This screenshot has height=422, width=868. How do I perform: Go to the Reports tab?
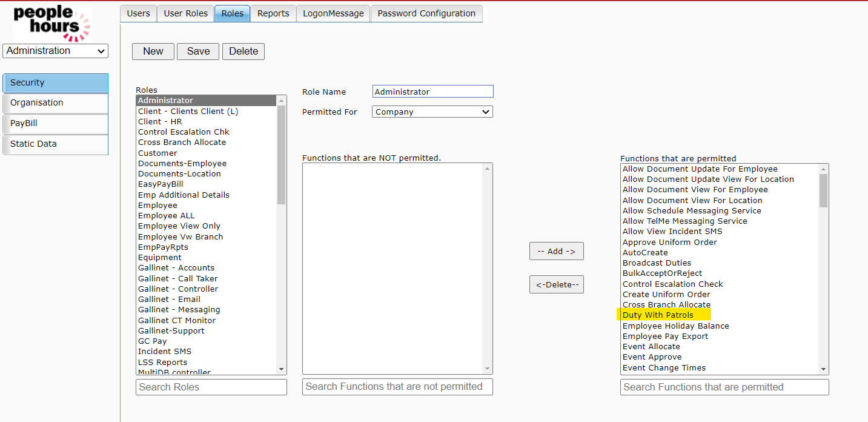pyautogui.click(x=273, y=13)
